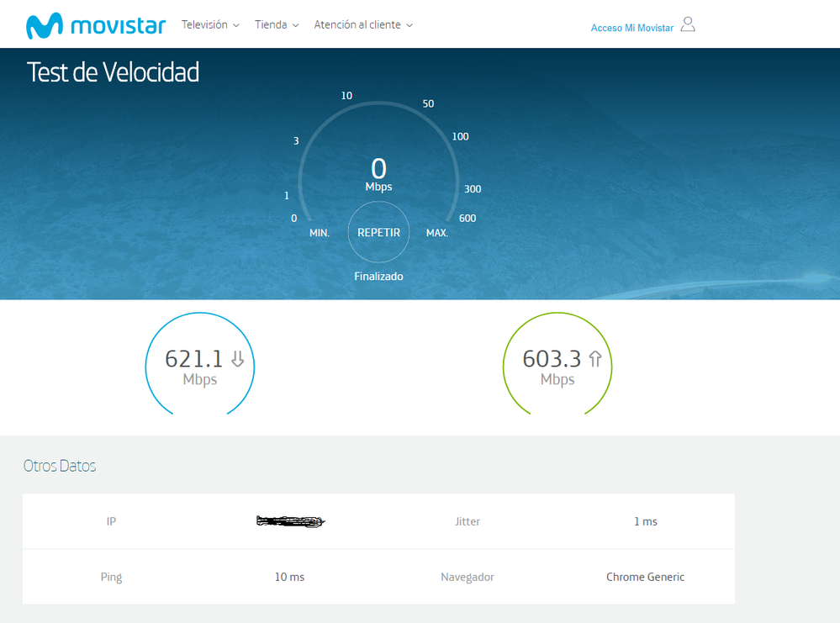
Task: Click the 621.1 Mbps download circle
Action: click(200, 367)
